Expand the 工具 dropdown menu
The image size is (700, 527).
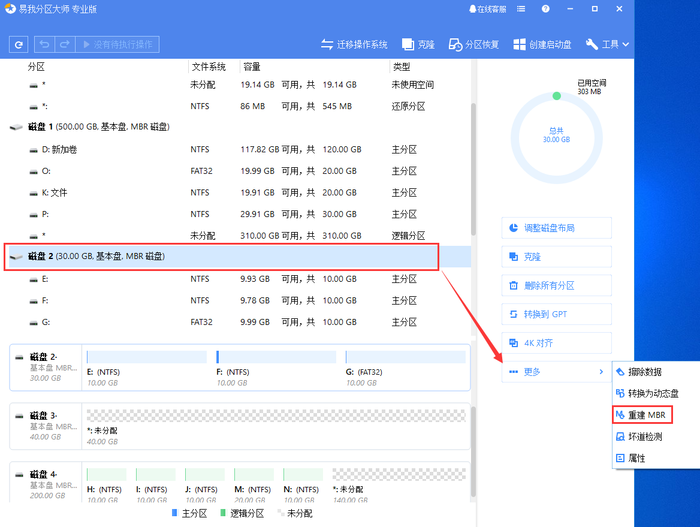coord(608,45)
